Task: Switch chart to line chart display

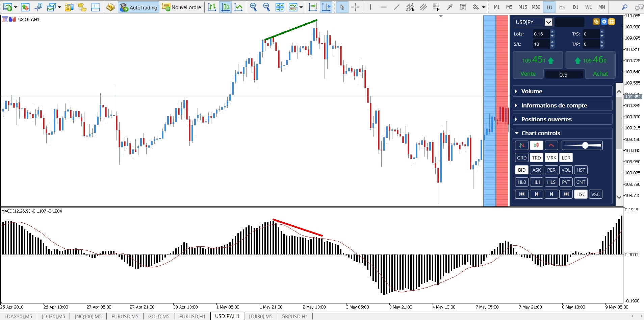Action: [x=239, y=7]
